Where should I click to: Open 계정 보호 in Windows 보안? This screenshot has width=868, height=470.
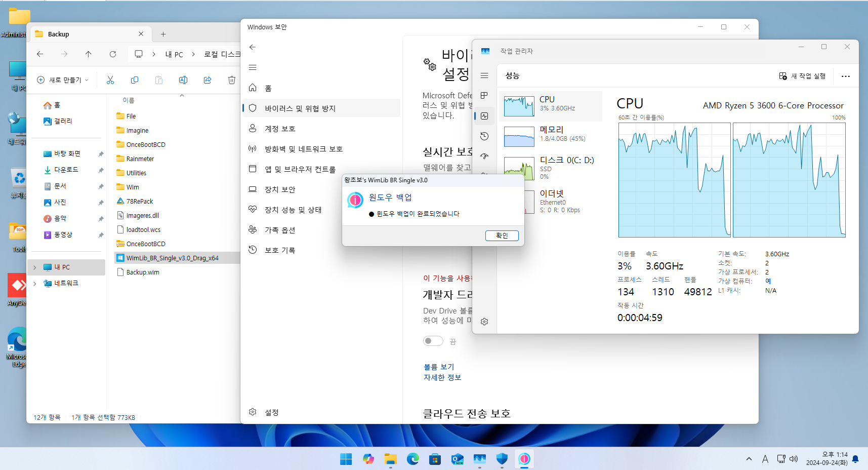(x=321, y=129)
